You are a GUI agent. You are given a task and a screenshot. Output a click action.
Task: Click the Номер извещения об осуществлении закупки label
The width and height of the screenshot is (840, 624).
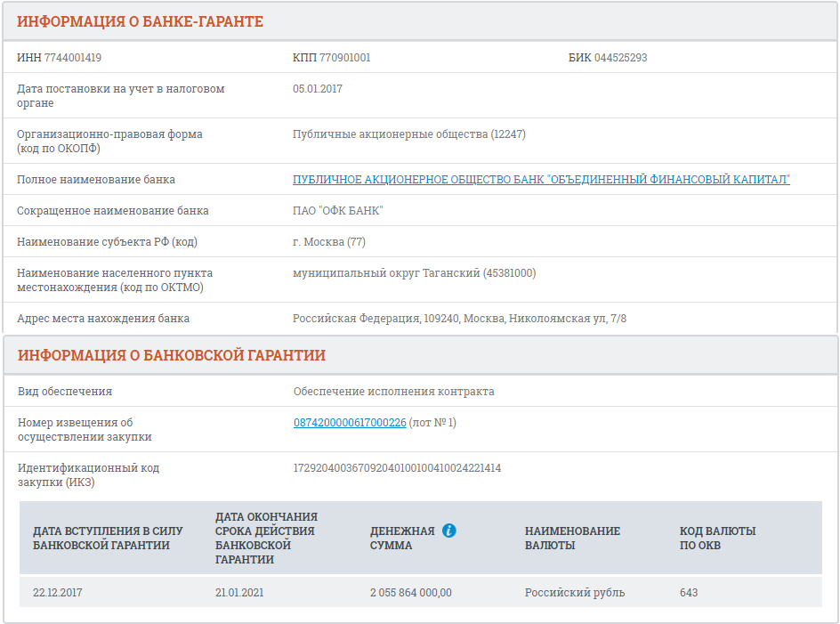point(85,429)
